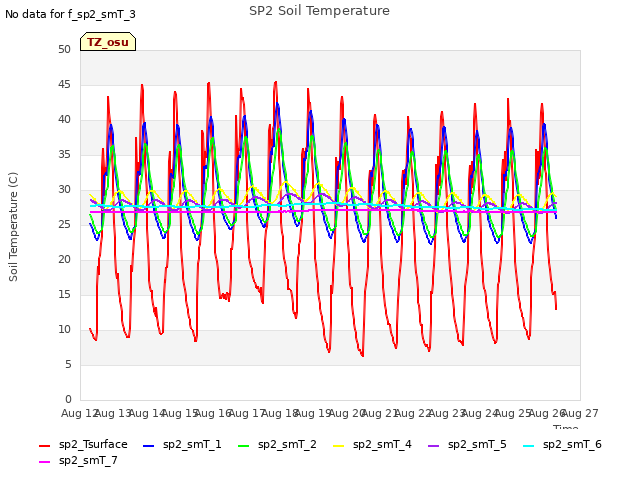
Task: Click the Aug 12 x-axis tick label
Action: [79, 413]
